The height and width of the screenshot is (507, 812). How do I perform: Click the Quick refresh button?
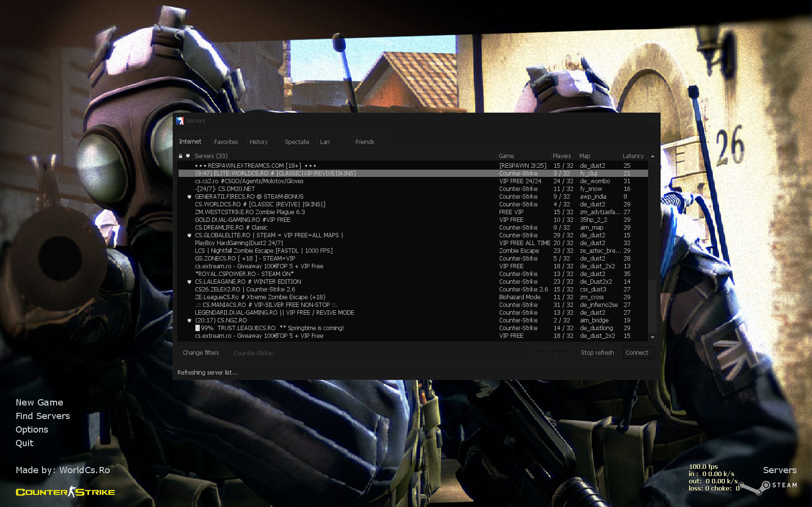tap(553, 353)
